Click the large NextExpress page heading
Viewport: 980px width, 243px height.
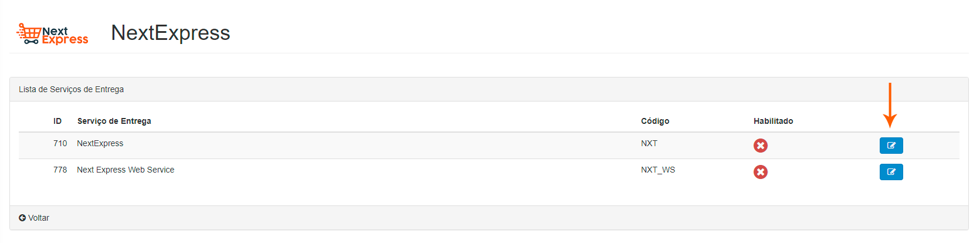point(170,33)
